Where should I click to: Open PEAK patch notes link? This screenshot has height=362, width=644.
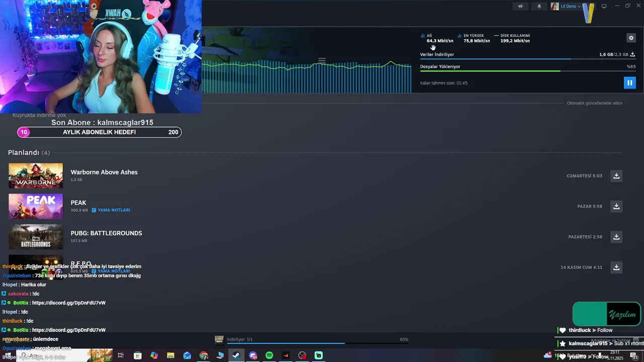click(x=111, y=210)
